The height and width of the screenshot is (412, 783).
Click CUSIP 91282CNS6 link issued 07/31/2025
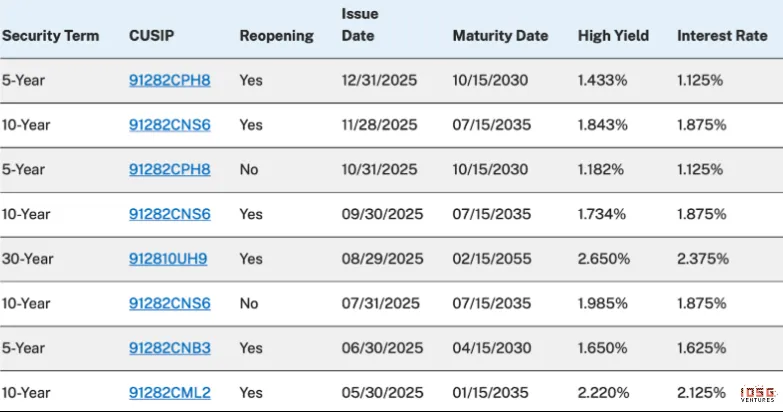click(x=169, y=303)
